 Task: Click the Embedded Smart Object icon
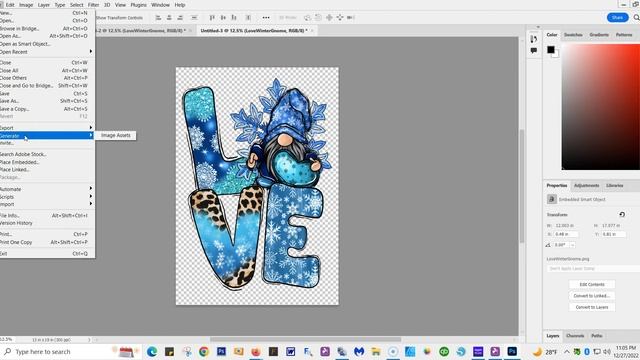click(x=551, y=199)
